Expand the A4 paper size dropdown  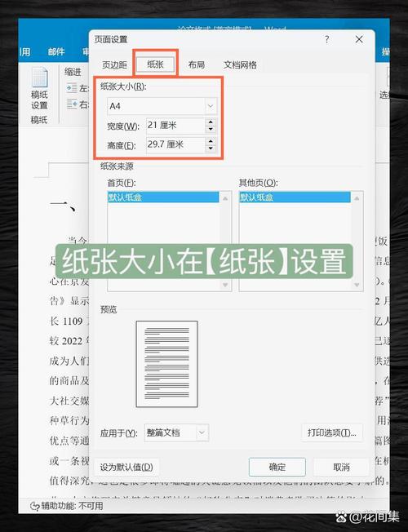(211, 106)
